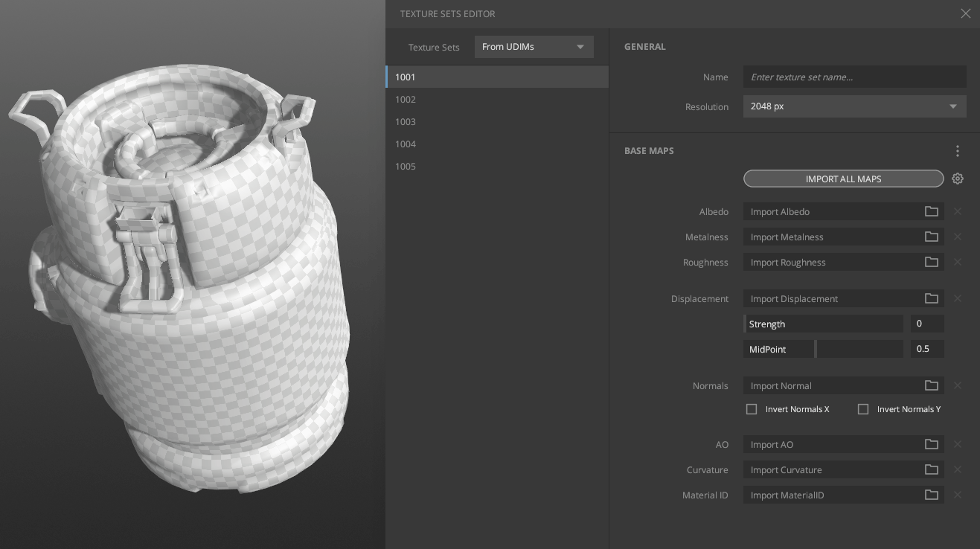This screenshot has height=549, width=980.
Task: Browse for a Metalness map file
Action: [931, 237]
